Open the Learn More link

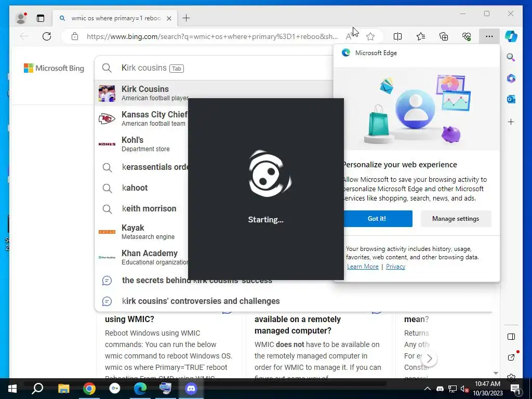(363, 267)
